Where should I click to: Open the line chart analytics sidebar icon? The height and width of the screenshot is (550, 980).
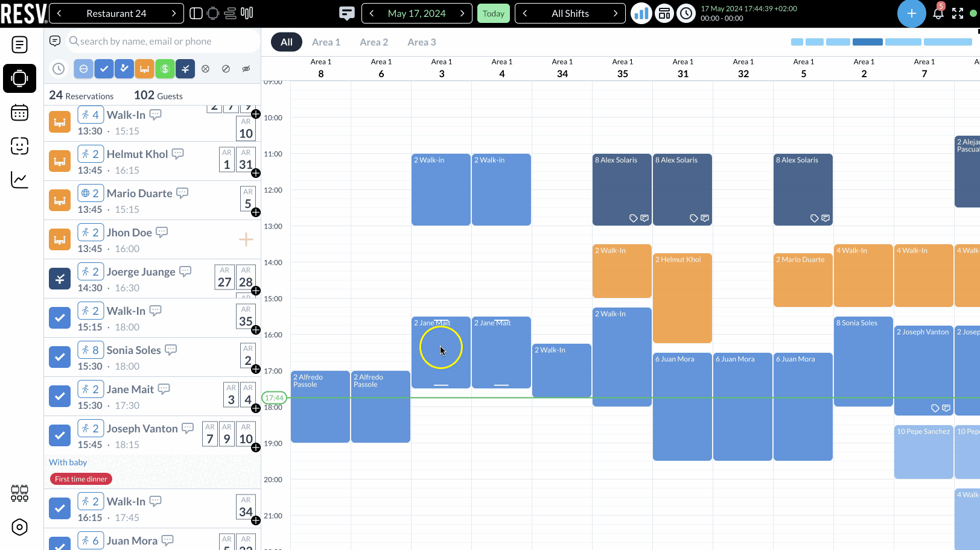coord(19,180)
